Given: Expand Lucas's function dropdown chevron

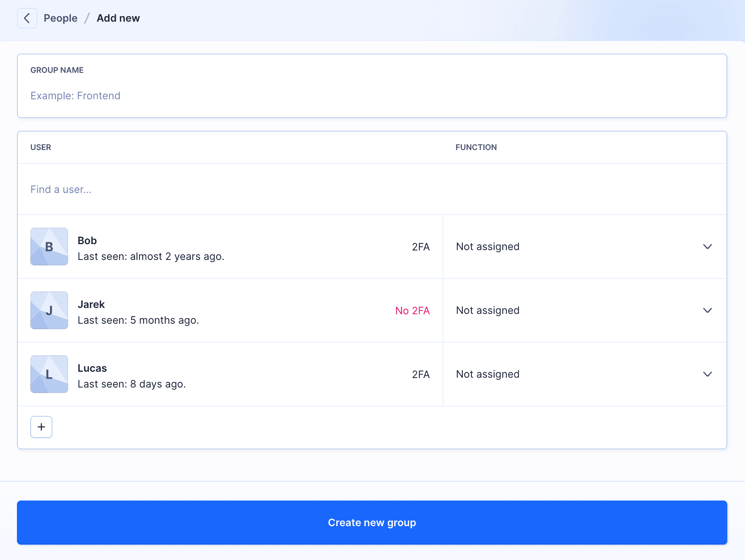Looking at the screenshot, I should 707,374.
